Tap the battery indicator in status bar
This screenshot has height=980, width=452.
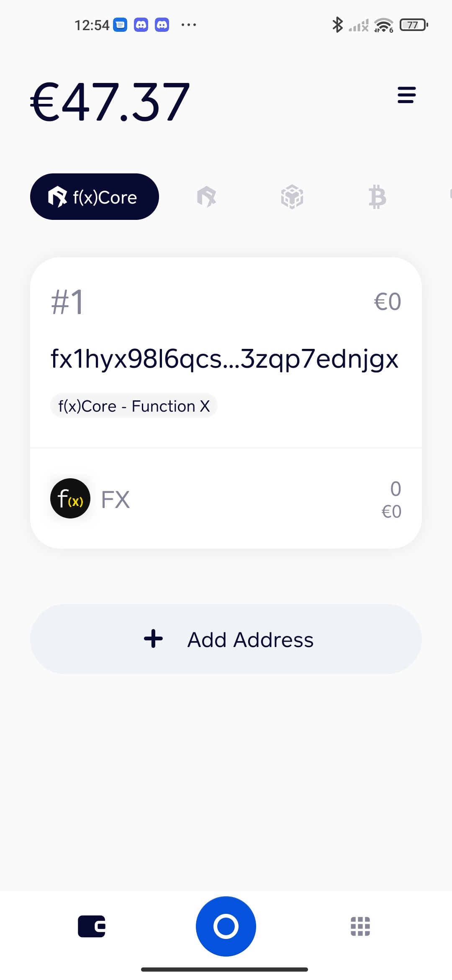tap(413, 25)
